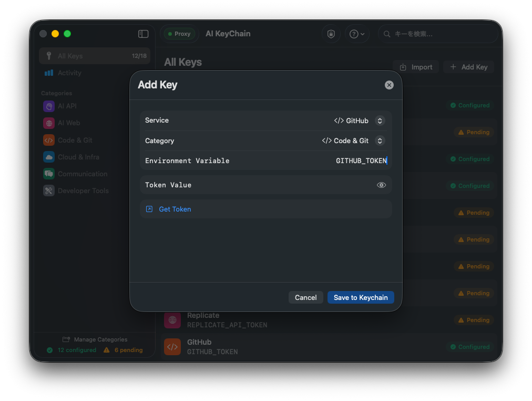Viewport: 532px width, 401px height.
Task: Focus the key search field
Action: (x=438, y=34)
